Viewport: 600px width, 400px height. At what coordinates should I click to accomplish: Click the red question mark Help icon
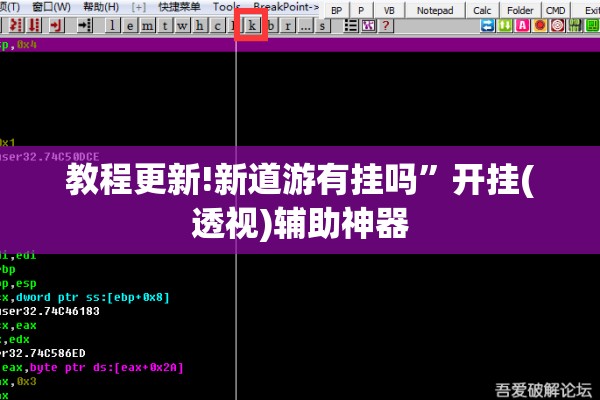386,26
